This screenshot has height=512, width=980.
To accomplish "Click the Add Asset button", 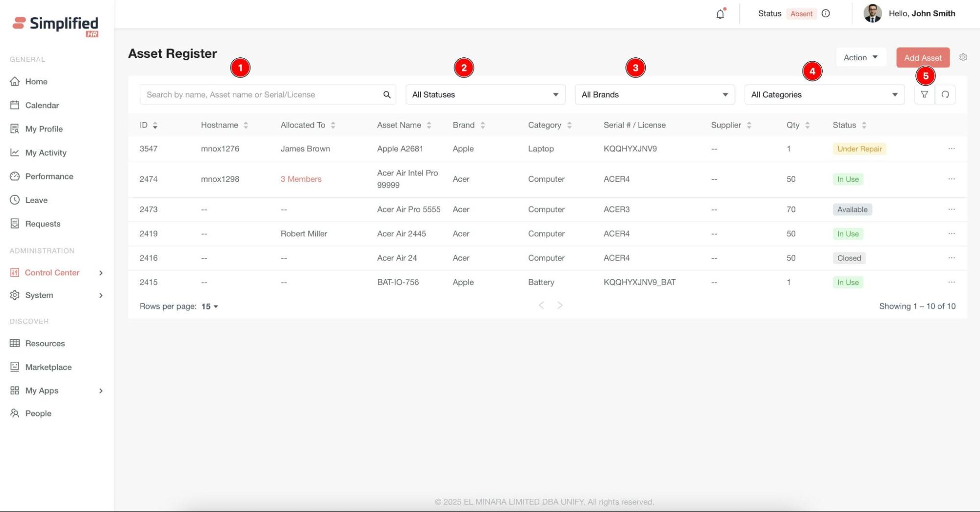I will tap(922, 58).
